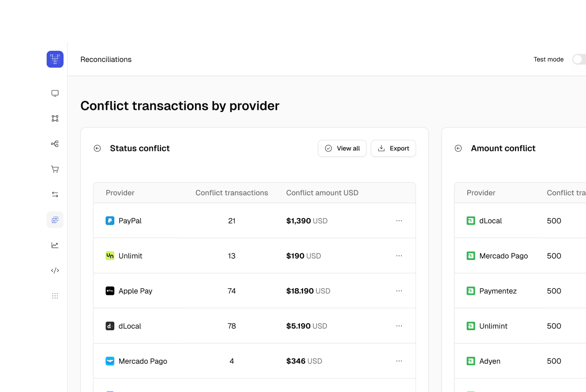
Task: Click the PayPal logo icon
Action: (x=110, y=221)
